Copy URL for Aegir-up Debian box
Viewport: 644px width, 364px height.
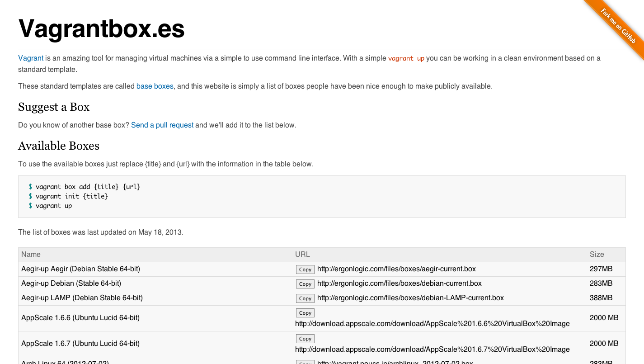tap(305, 284)
